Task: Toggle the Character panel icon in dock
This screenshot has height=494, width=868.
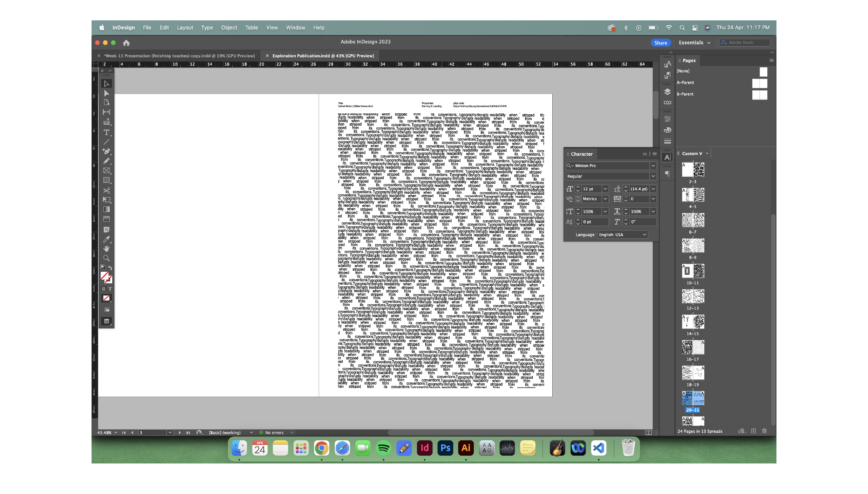Action: coord(667,157)
